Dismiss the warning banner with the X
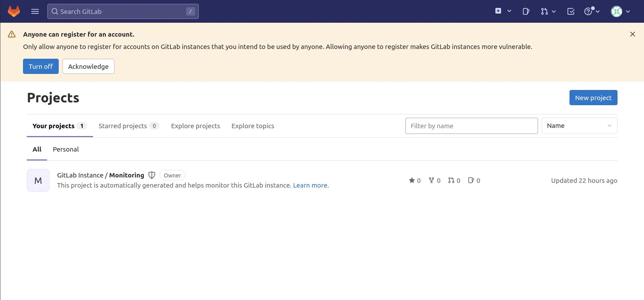 633,34
